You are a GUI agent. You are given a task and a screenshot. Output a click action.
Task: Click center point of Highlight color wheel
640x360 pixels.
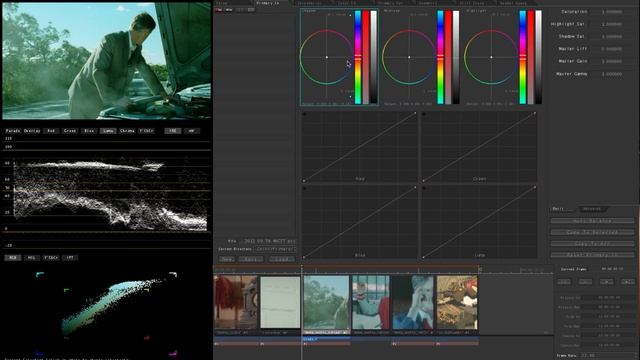pos(491,57)
